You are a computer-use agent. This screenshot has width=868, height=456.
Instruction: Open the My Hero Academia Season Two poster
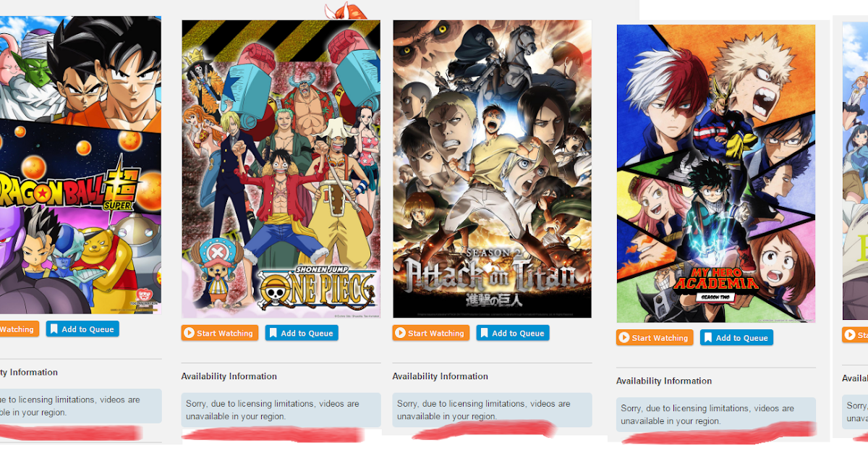coord(716,174)
